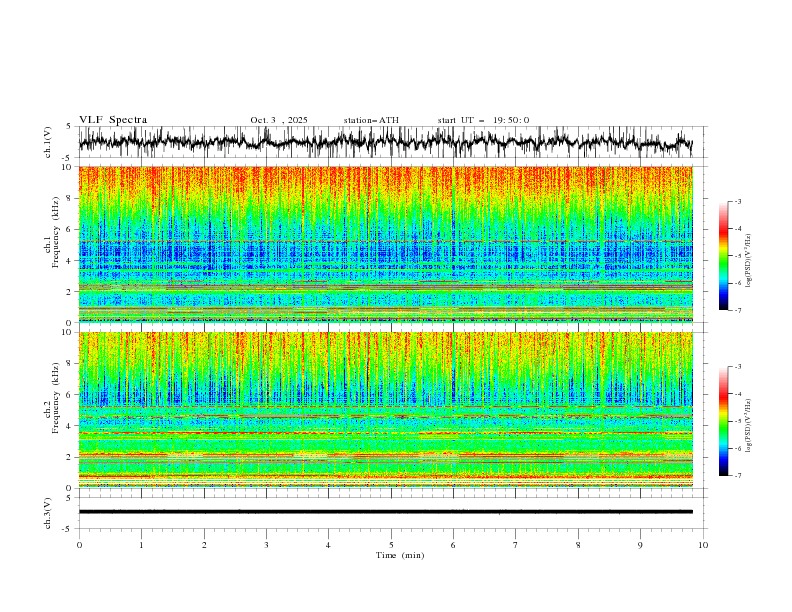Click the '6' kHz tick on ch.2 axis
The image size is (792, 612).
tap(71, 395)
